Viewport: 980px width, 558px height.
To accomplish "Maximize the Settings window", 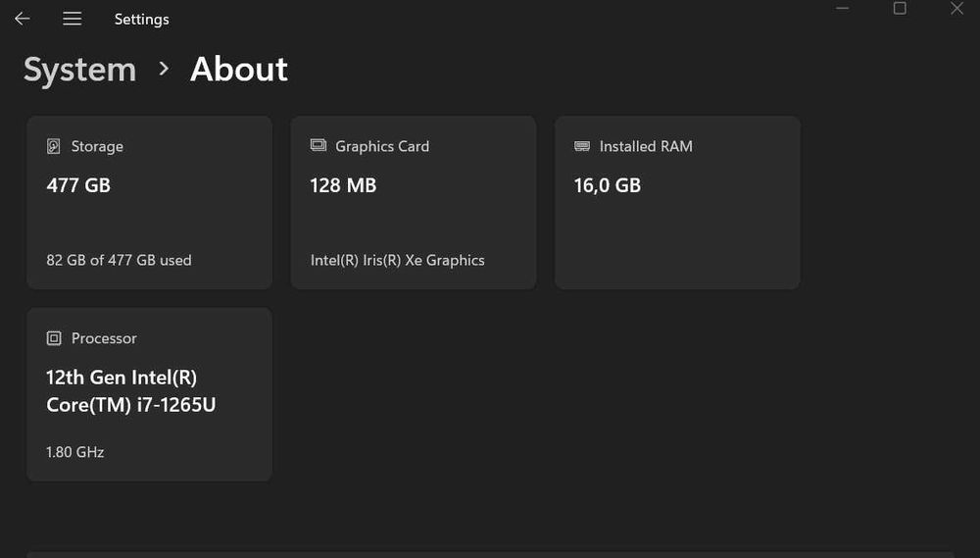I will pos(900,9).
